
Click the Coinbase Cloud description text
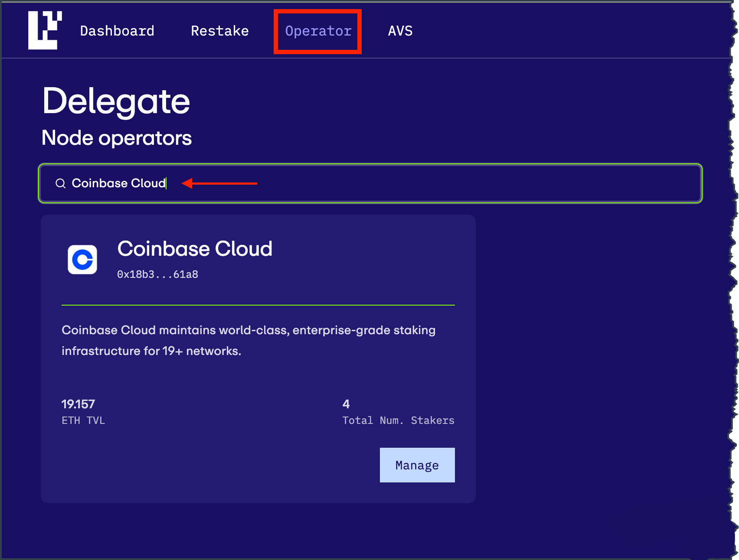pos(249,340)
